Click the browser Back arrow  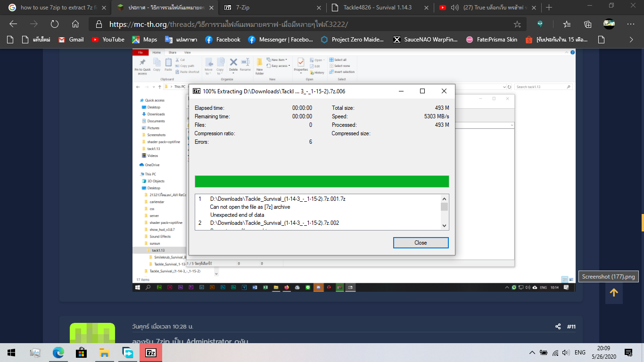(13, 25)
